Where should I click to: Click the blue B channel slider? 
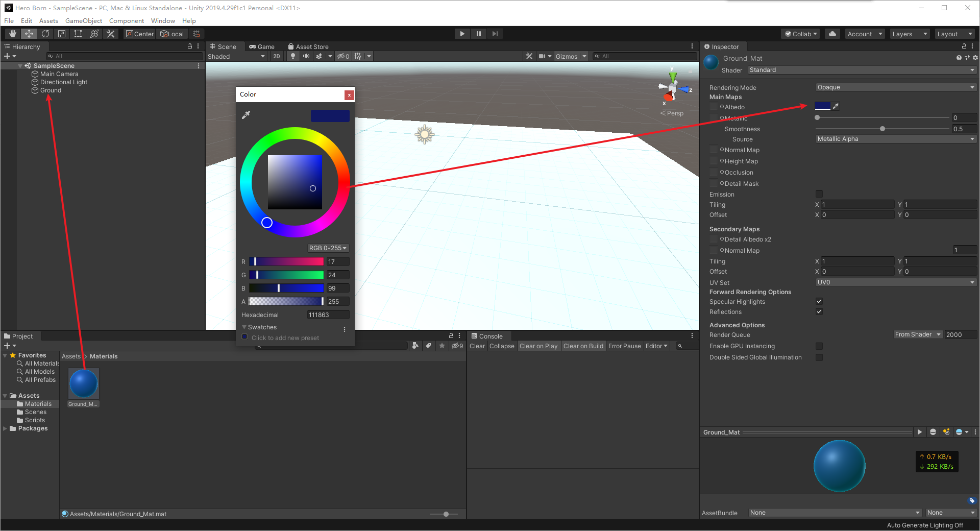tap(286, 288)
